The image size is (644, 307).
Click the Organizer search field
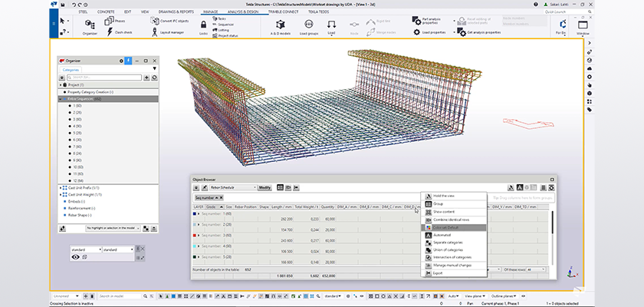(x=104, y=78)
